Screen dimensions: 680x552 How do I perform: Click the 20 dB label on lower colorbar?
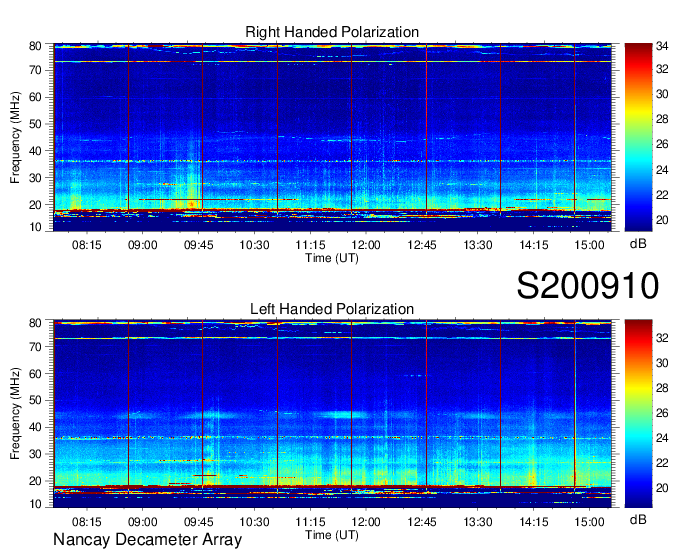(662, 488)
